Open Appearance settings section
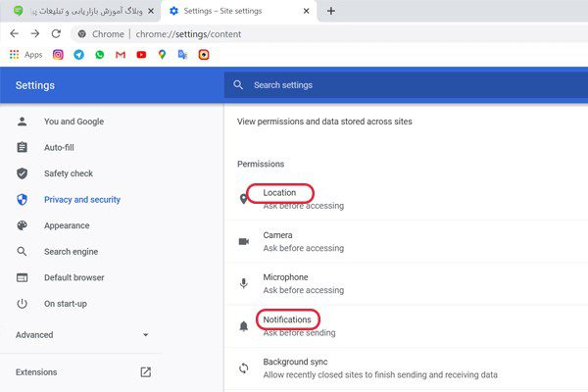Viewport: 588px width, 392px height. pyautogui.click(x=67, y=225)
